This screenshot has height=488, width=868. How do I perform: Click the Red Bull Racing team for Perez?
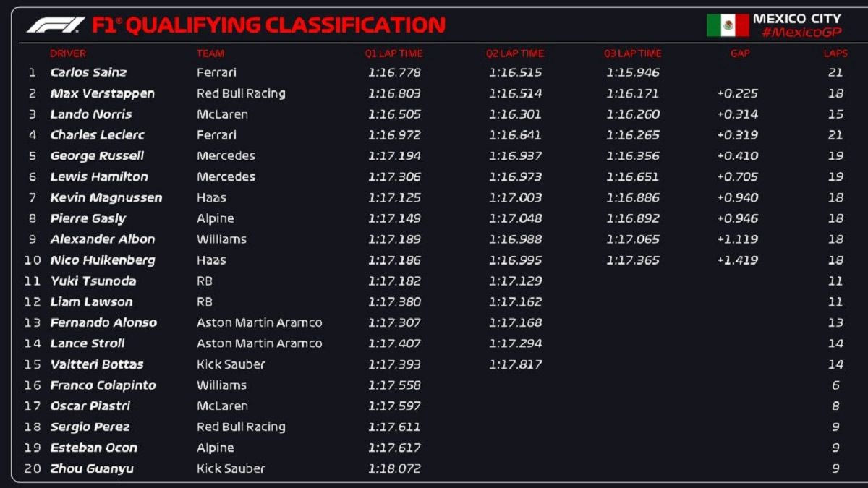[241, 427]
